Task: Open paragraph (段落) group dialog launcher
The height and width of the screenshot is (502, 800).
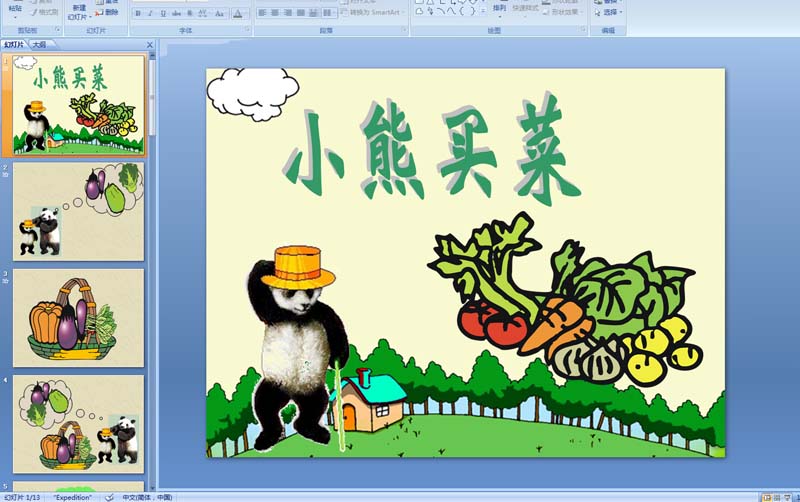Action: tap(403, 30)
